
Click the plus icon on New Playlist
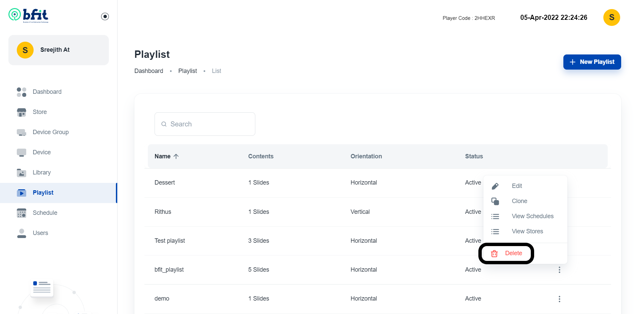(572, 62)
